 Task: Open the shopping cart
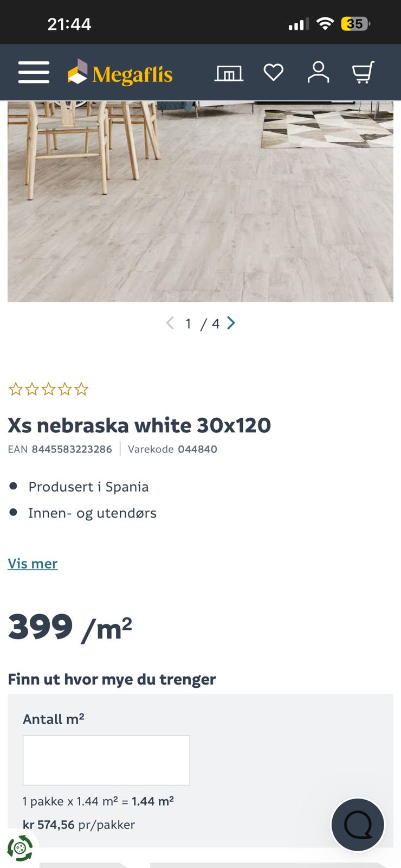click(x=363, y=72)
